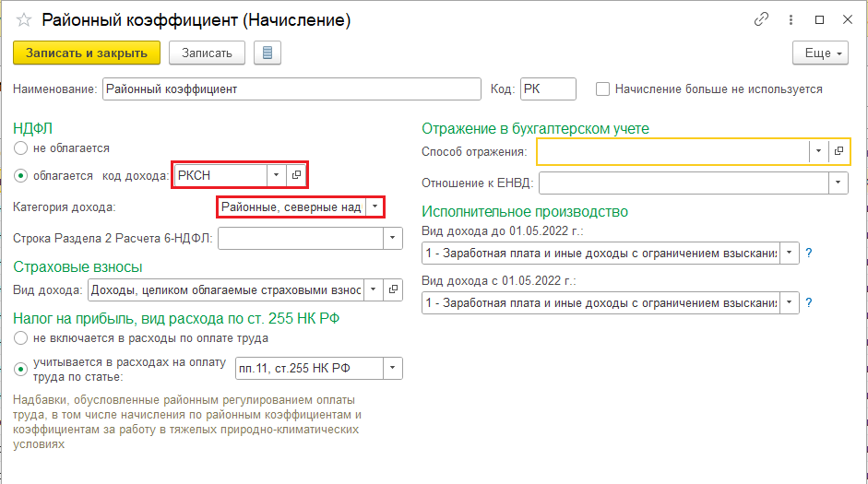Expand Строка Раздела 2 Расчета 6-НДФЛ dropdown

click(x=392, y=239)
